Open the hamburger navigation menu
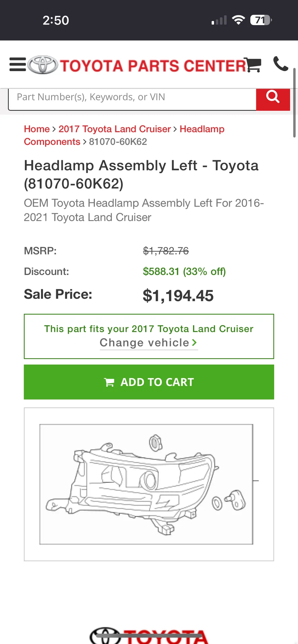This screenshot has width=298, height=644. pyautogui.click(x=17, y=64)
